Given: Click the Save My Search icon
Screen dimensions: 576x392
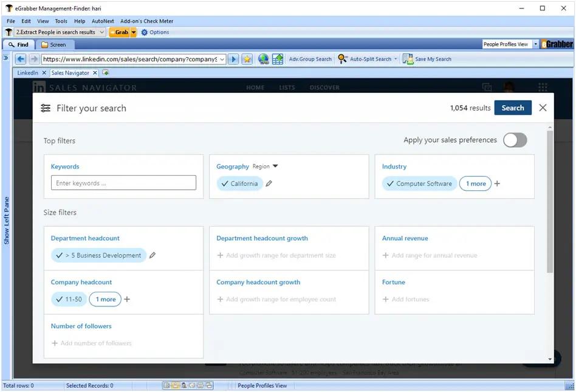Looking at the screenshot, I should 408,59.
